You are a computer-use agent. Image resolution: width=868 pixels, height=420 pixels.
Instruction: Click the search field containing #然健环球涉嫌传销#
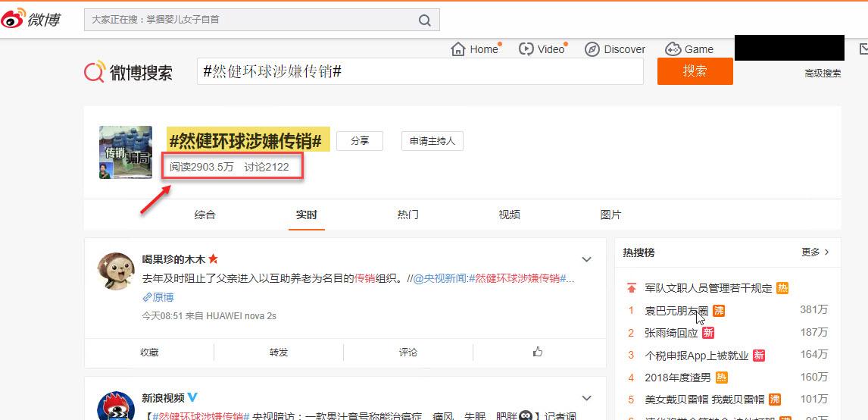[420, 71]
